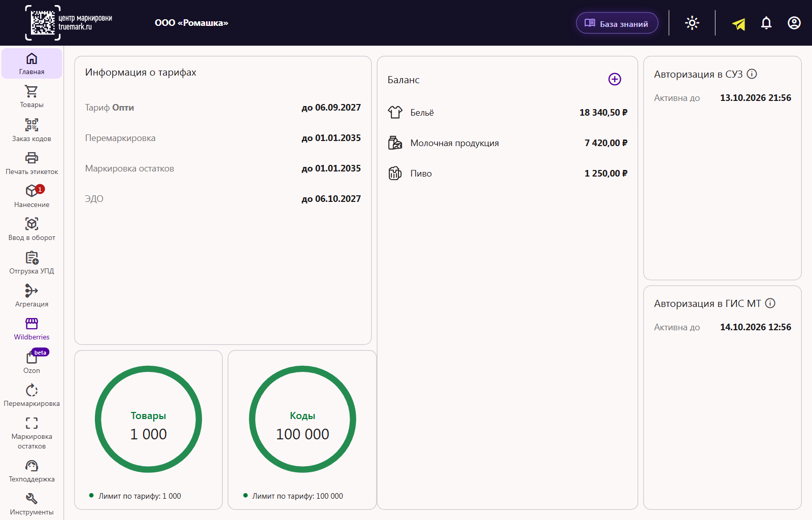Click the Товары limit progress ring
The image size is (812, 520).
148,419
